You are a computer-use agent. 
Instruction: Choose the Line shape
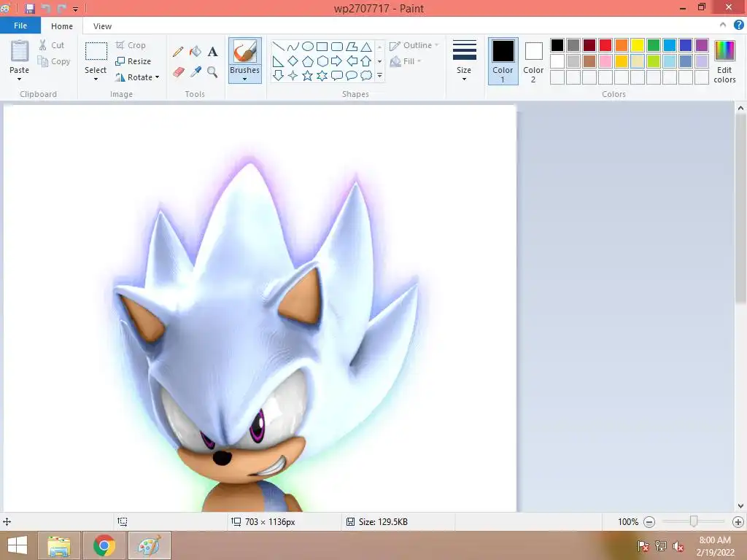pyautogui.click(x=278, y=46)
